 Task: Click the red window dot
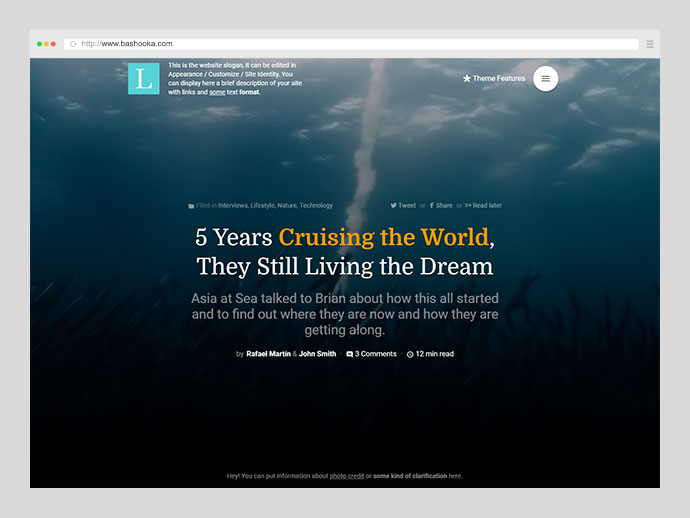(x=53, y=44)
